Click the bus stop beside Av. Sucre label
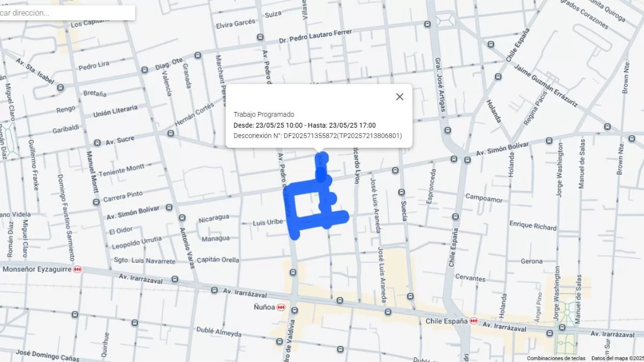Screen dimensions: 644x362 (97, 143)
